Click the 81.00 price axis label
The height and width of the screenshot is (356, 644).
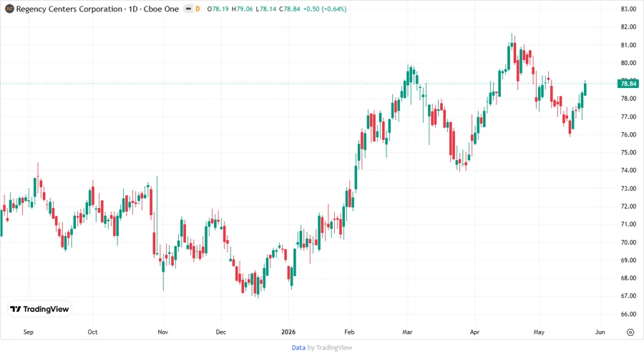(x=628, y=45)
